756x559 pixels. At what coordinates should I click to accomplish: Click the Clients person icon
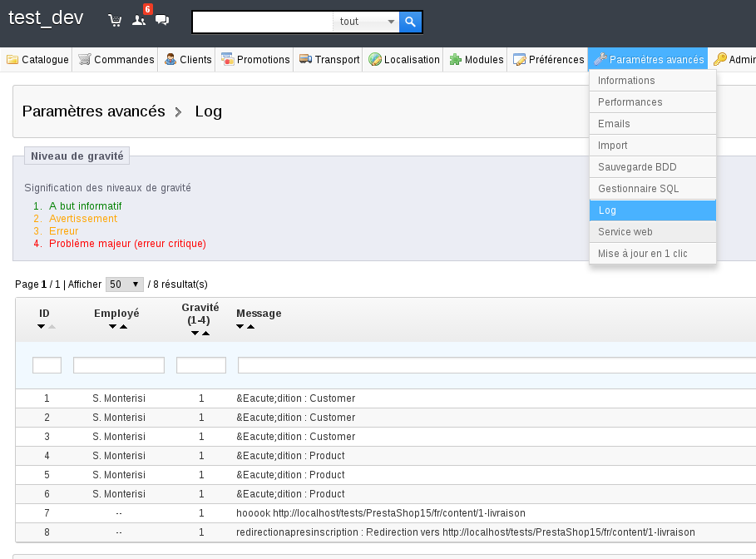pos(170,59)
